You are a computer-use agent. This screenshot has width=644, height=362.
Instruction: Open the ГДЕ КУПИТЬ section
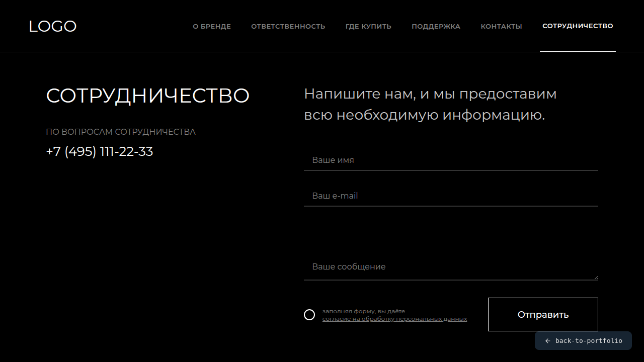tap(368, 26)
